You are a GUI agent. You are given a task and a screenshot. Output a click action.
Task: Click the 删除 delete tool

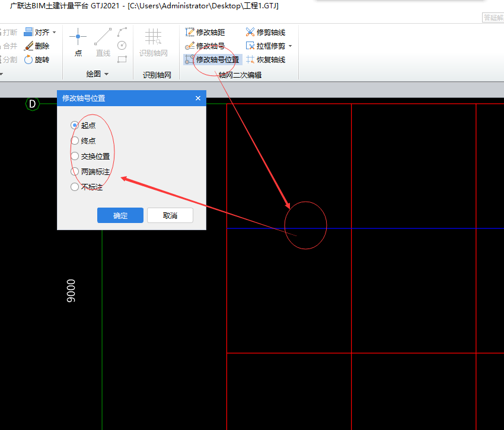pos(37,46)
